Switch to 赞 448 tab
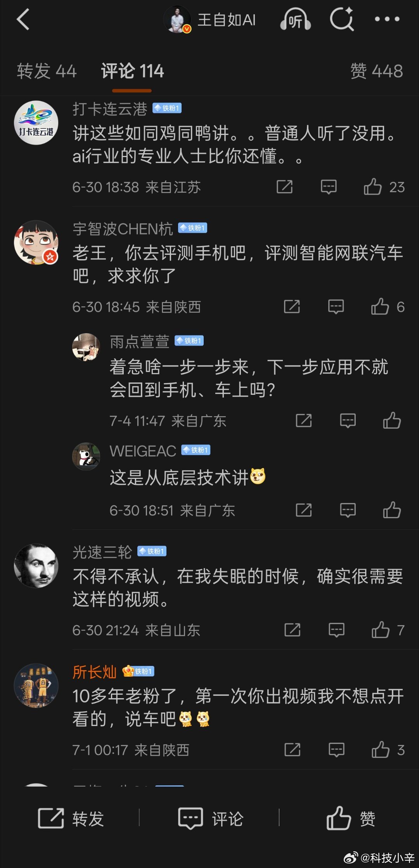This screenshot has height=868, width=419. pos(377,71)
